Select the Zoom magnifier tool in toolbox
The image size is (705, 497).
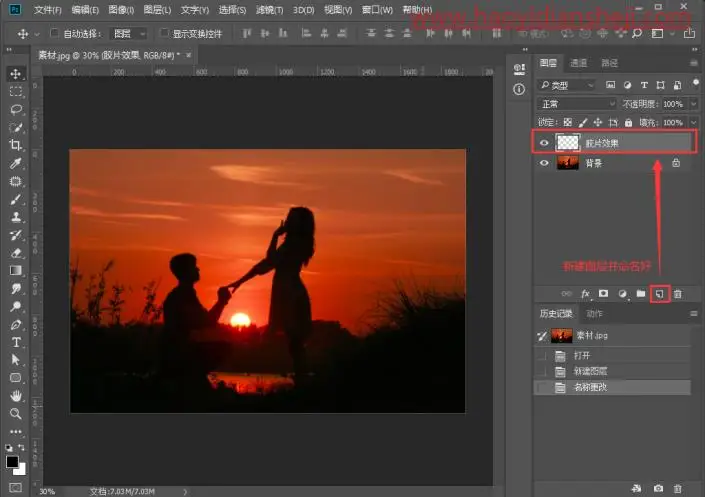coord(16,414)
